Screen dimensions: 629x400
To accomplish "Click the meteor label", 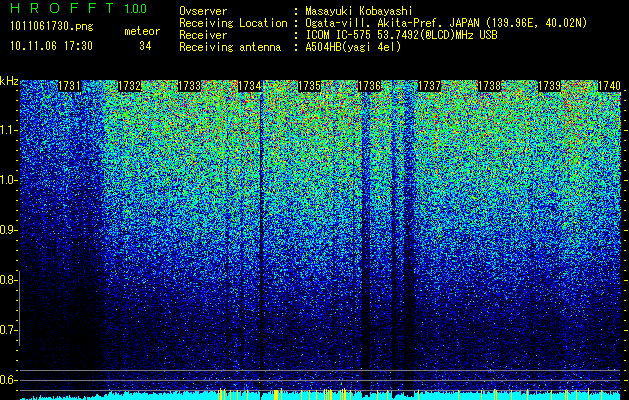I will tap(142, 31).
